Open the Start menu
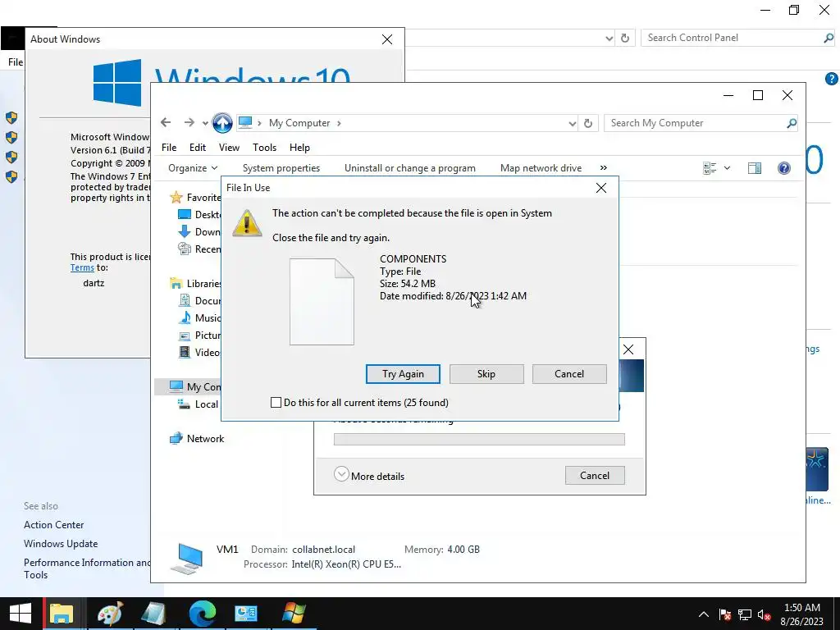 pos(21,614)
